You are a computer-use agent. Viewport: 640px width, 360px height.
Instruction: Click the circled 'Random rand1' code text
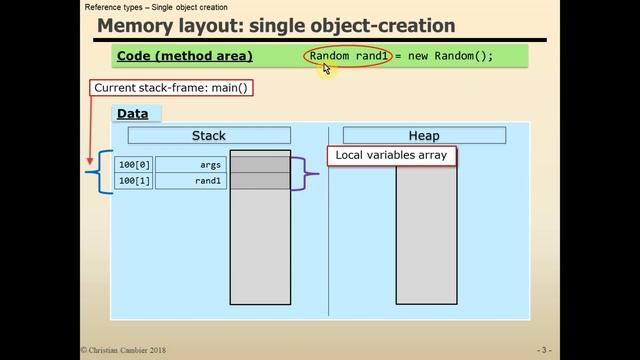pos(348,56)
